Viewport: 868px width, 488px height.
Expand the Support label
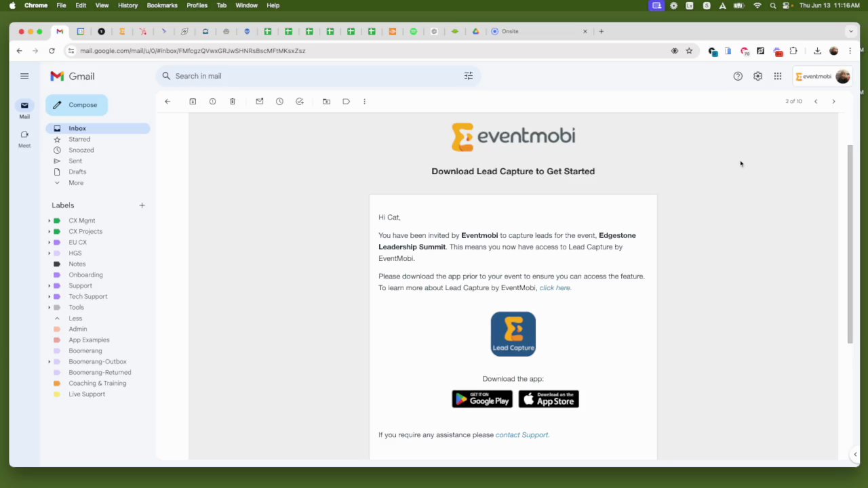click(x=50, y=286)
